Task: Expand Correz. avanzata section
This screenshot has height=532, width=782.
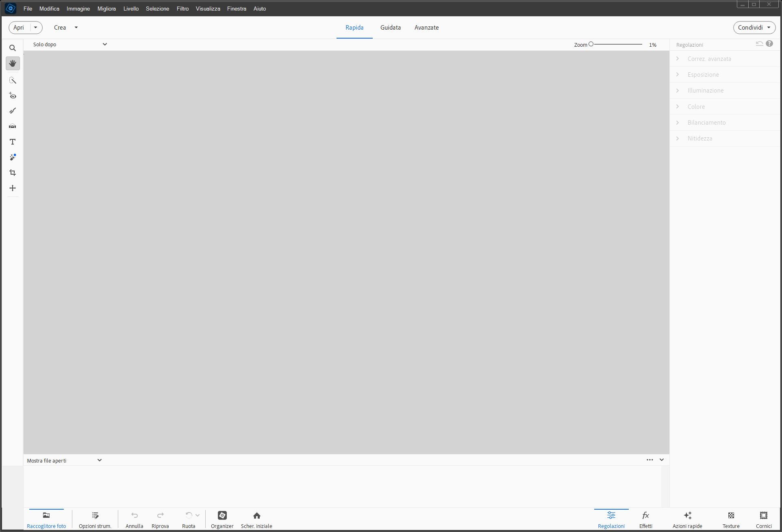Action: point(725,59)
